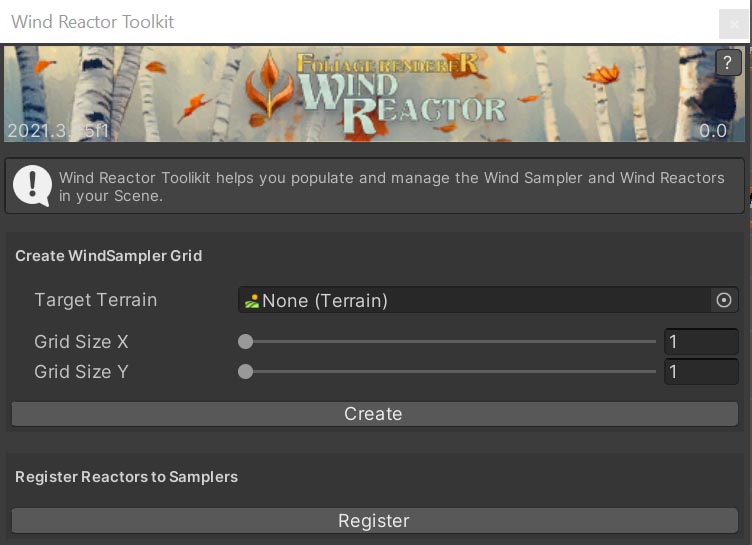Select the None (Terrain) object field
This screenshot has height=545, width=752.
[475, 300]
